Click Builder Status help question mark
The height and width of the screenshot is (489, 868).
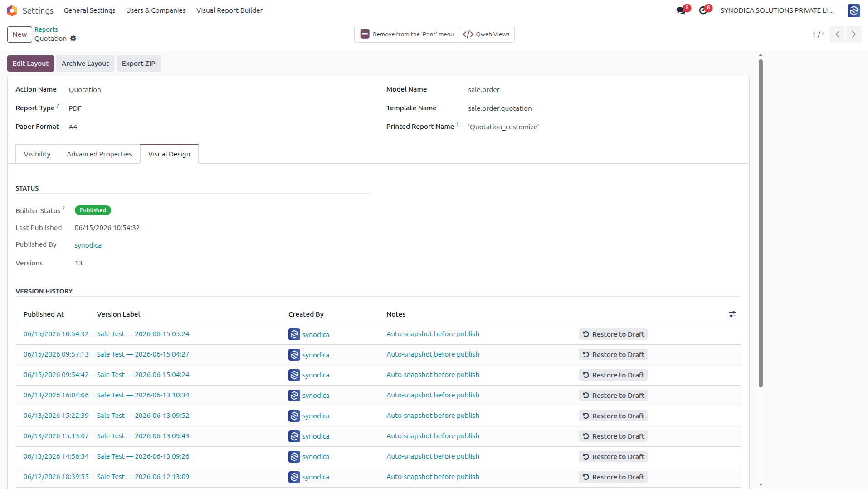point(63,208)
